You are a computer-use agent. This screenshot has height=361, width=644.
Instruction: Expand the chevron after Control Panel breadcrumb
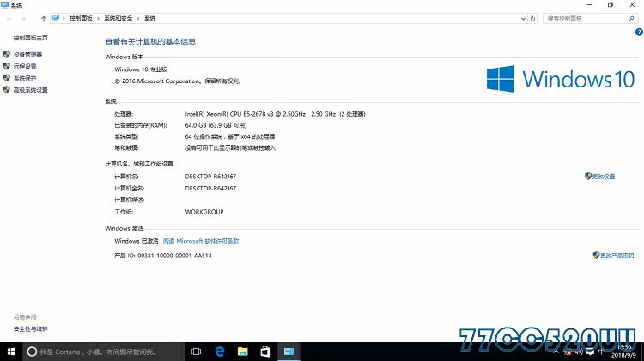(x=98, y=19)
